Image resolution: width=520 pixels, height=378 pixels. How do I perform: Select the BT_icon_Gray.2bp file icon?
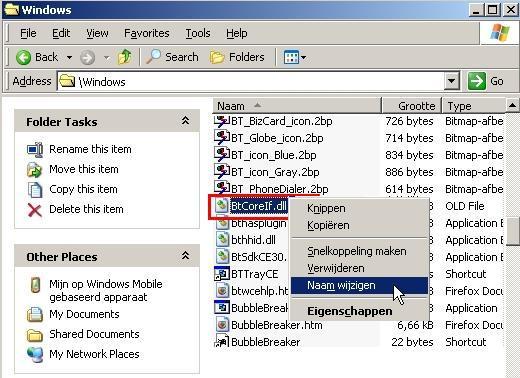pyautogui.click(x=222, y=172)
